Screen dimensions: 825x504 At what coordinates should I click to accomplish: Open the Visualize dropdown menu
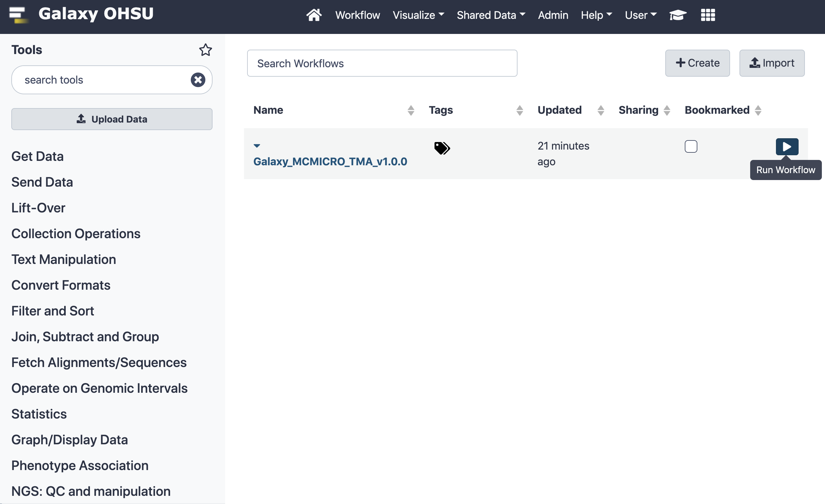pos(418,15)
